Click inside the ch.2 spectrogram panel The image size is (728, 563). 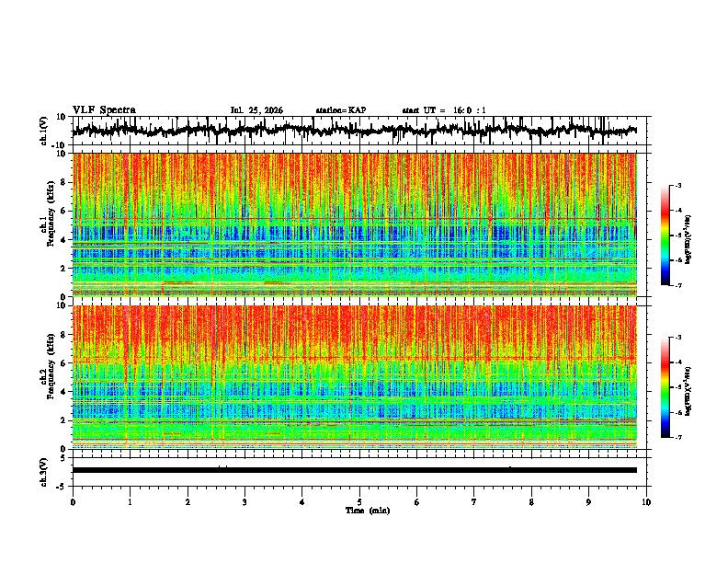[x=354, y=377]
